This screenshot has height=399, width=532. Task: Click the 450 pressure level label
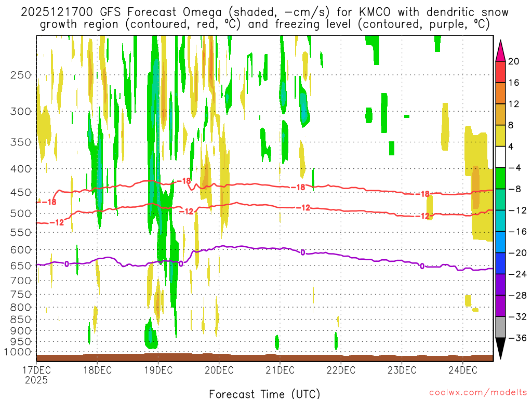(x=21, y=192)
